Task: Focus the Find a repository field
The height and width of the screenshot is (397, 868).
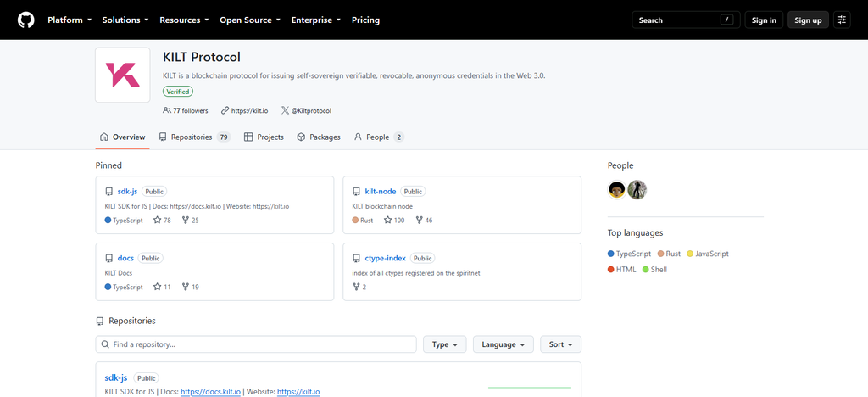Action: (x=256, y=344)
